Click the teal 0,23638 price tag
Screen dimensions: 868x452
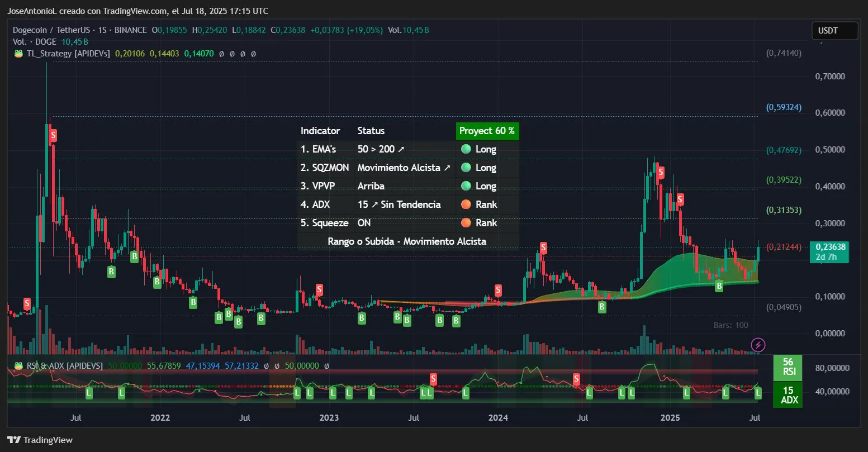tap(829, 252)
